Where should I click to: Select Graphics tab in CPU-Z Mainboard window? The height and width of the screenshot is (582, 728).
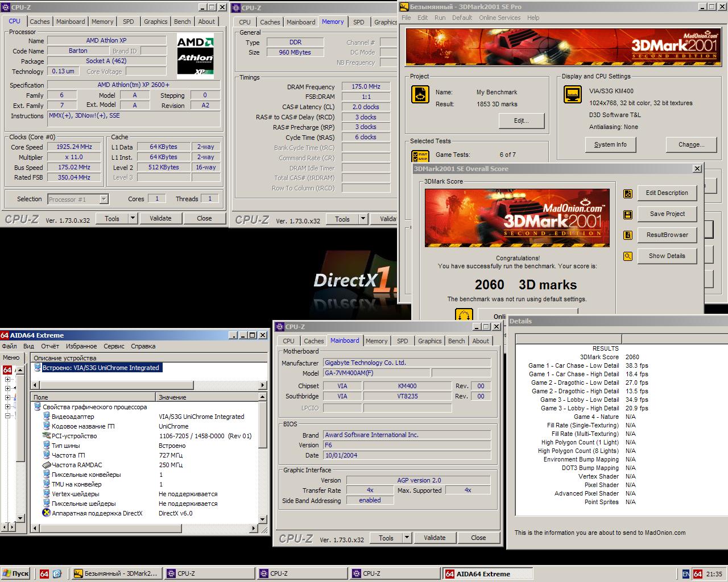click(x=430, y=341)
